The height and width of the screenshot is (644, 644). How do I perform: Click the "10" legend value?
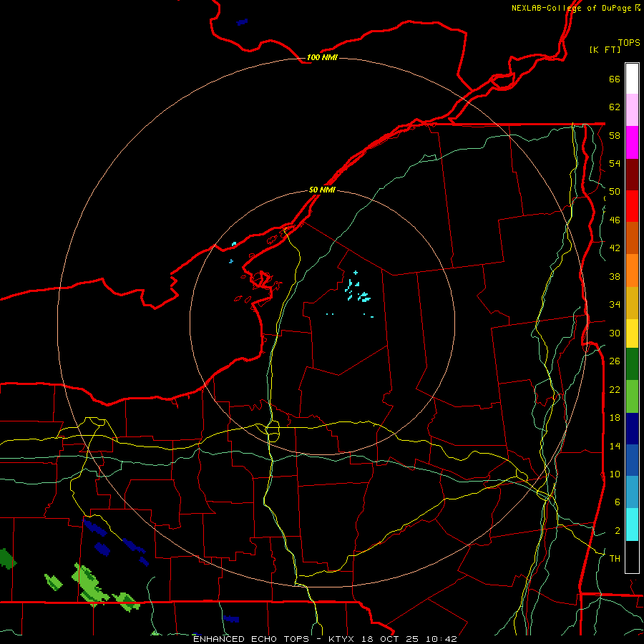(x=615, y=474)
